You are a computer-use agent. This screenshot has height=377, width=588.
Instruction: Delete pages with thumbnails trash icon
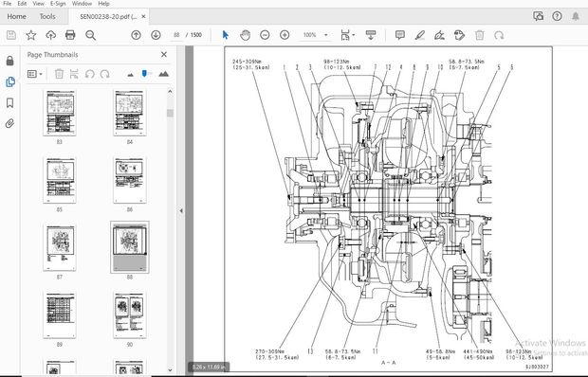pos(59,74)
